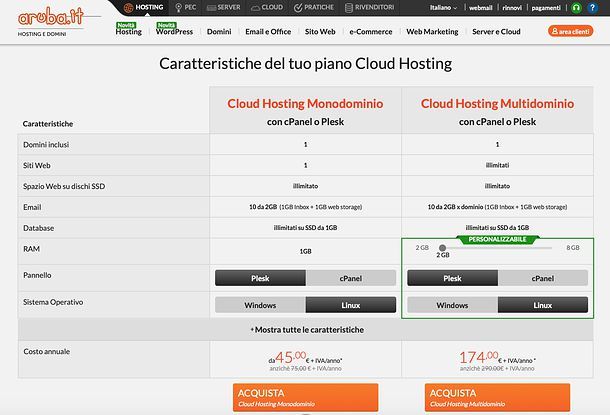Screen dimensions: 610x415
Task: Open the Hosting main menu item
Action: [x=129, y=32]
